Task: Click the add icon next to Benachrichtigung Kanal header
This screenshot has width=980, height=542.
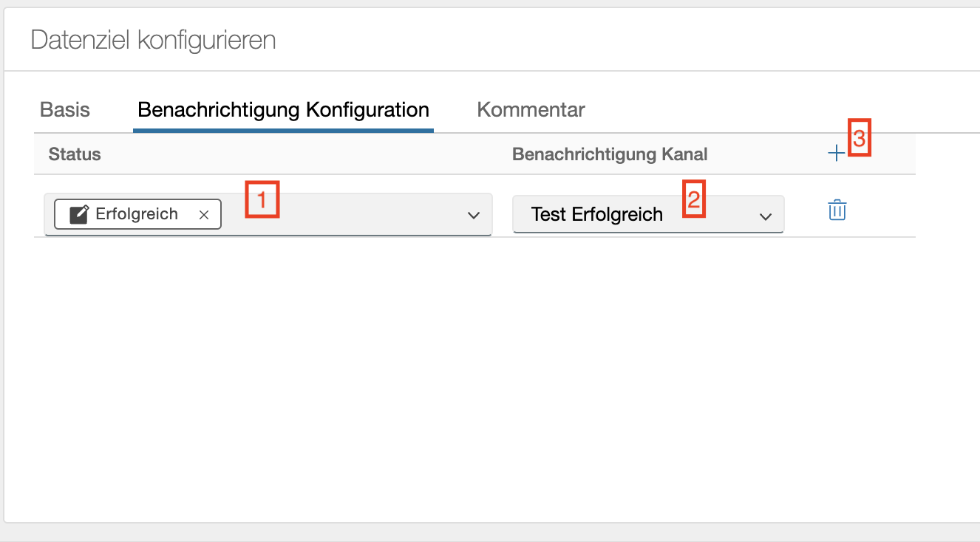Action: pos(837,152)
